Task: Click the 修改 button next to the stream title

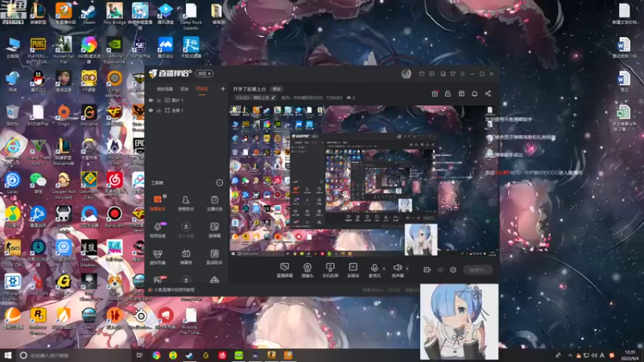Action: point(277,89)
